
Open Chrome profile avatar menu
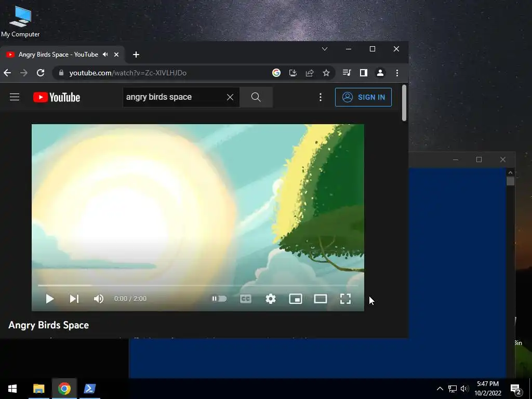[380, 73]
